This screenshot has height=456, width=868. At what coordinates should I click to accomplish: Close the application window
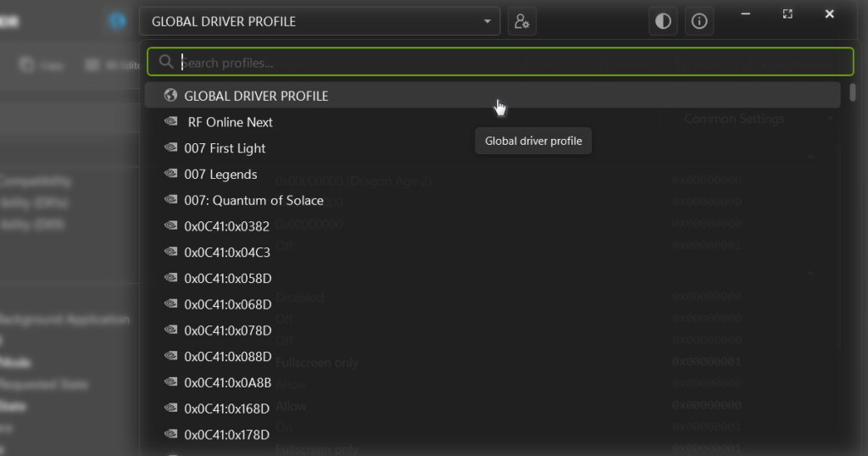(x=829, y=14)
